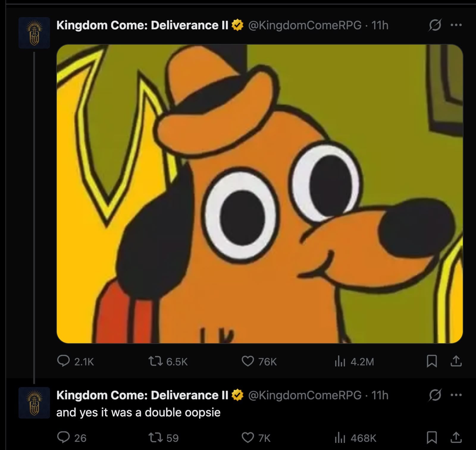Reply to the dog meme tweet
Image resolution: width=476 pixels, height=450 pixels.
(63, 361)
